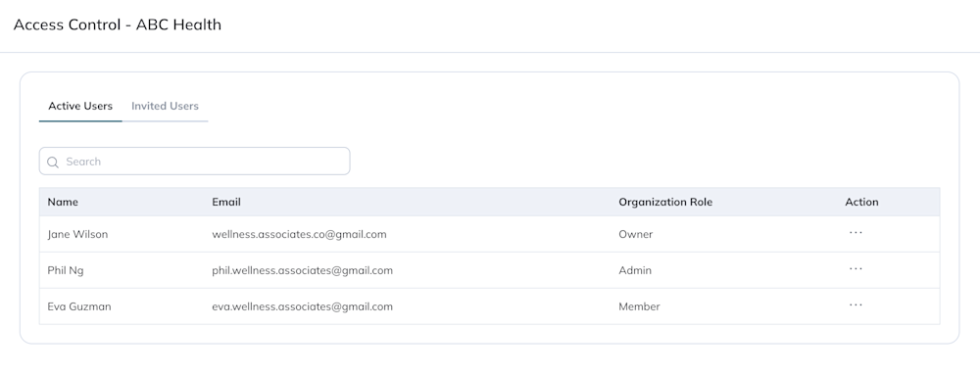The image size is (980, 374).
Task: Open the actions menu for Jane Wilson
Action: point(856,233)
